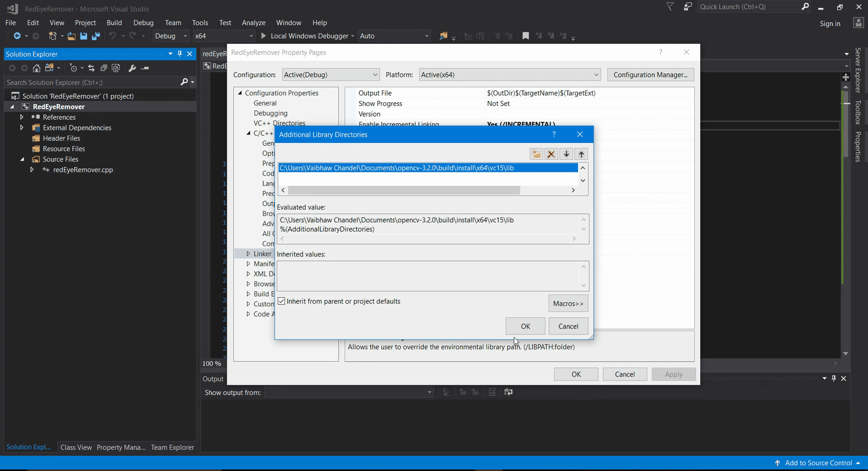
Task: Expand the Linker tree node
Action: pyautogui.click(x=248, y=254)
